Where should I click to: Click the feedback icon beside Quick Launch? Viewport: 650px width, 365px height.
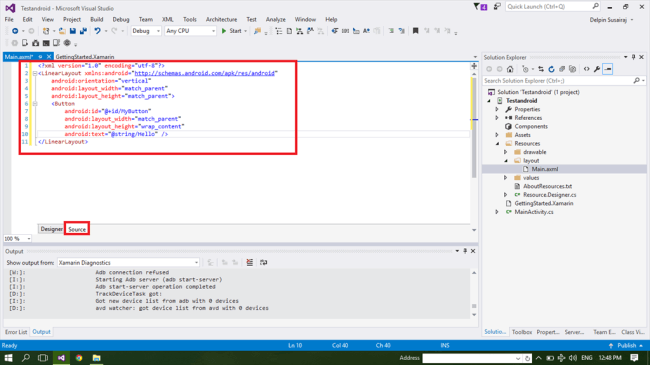coord(497,7)
